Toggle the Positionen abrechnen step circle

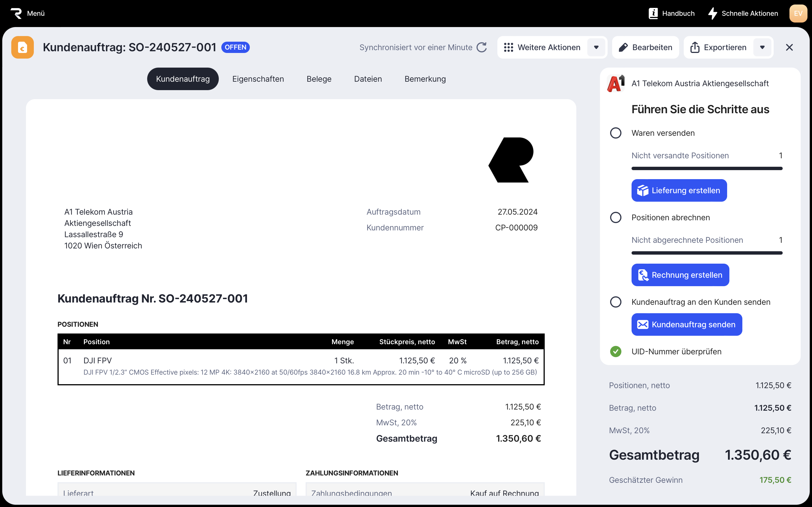pos(615,218)
